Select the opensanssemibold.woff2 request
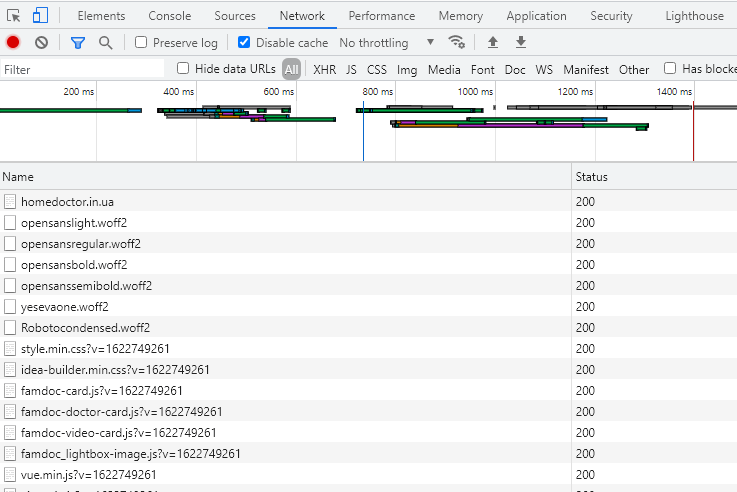737x492 pixels. [x=368, y=286]
